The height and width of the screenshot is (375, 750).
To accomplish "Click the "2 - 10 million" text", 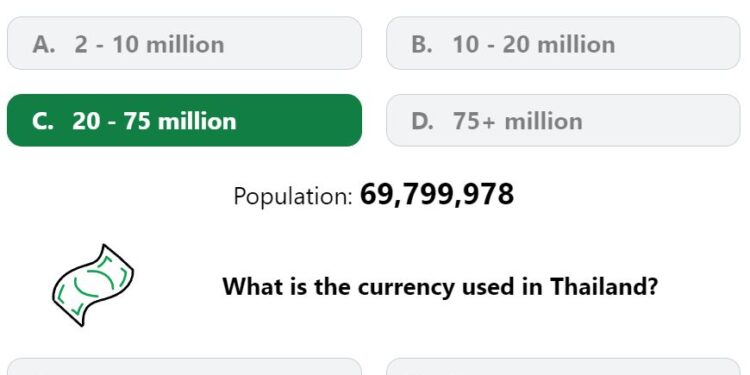I will (149, 44).
